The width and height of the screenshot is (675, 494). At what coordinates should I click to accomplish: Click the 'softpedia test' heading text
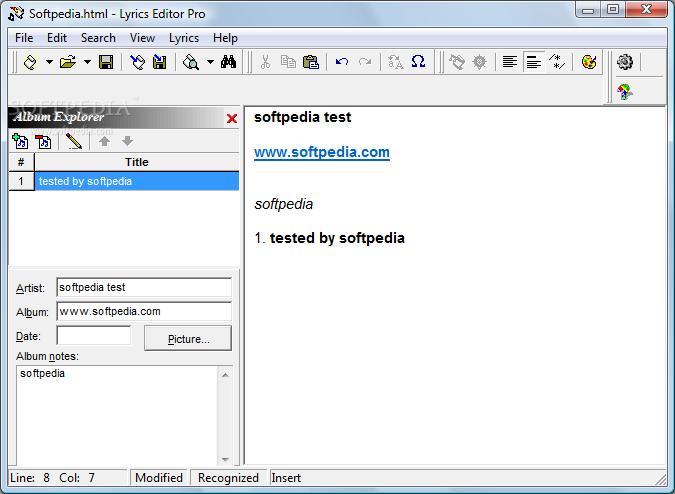(303, 117)
